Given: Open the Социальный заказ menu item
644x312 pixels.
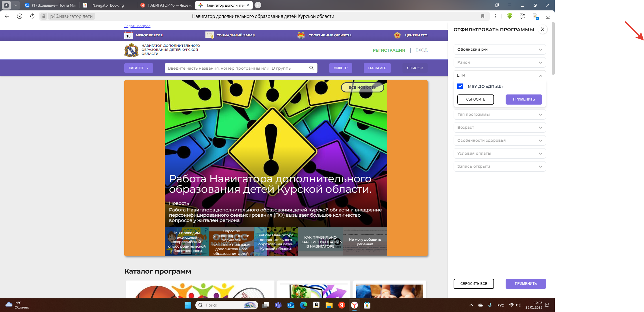Looking at the screenshot, I should [230, 35].
